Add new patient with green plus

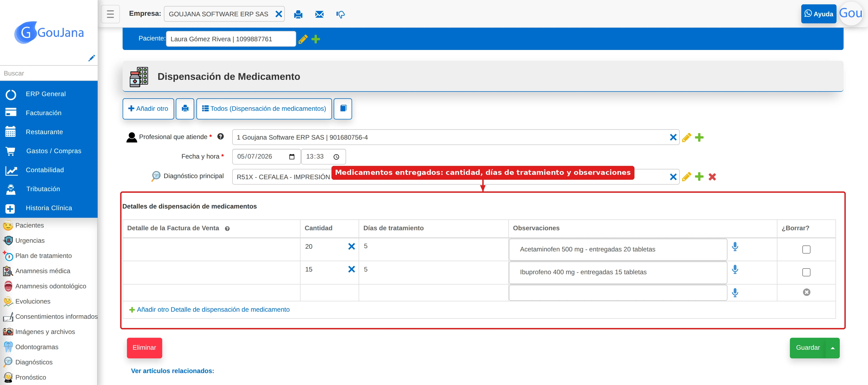point(316,39)
